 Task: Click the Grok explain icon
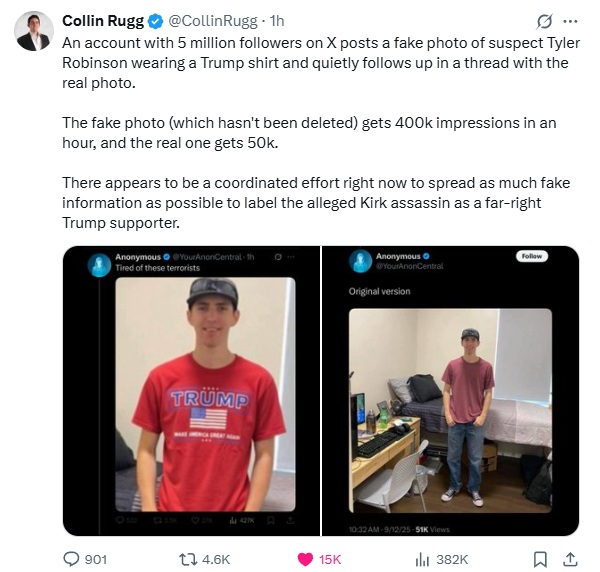(544, 21)
